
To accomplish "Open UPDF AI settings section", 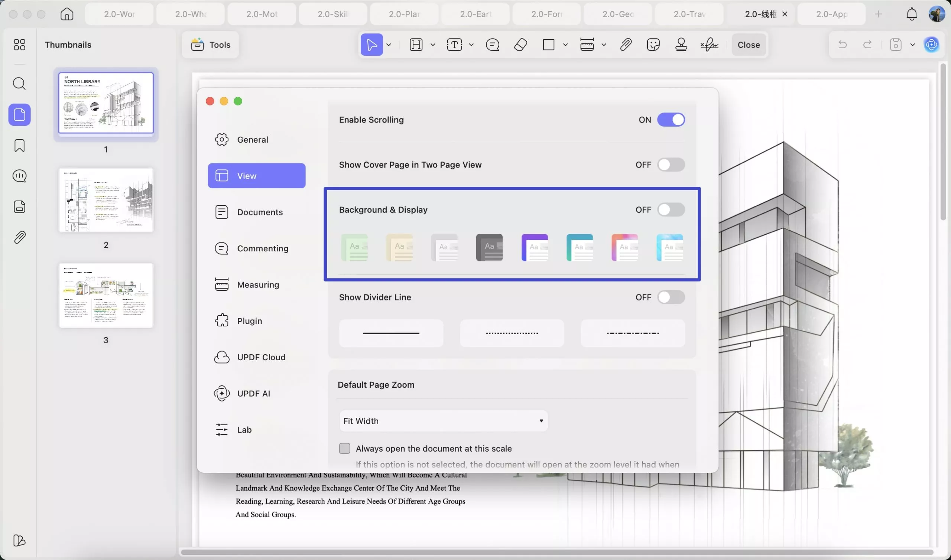I will (x=257, y=393).
